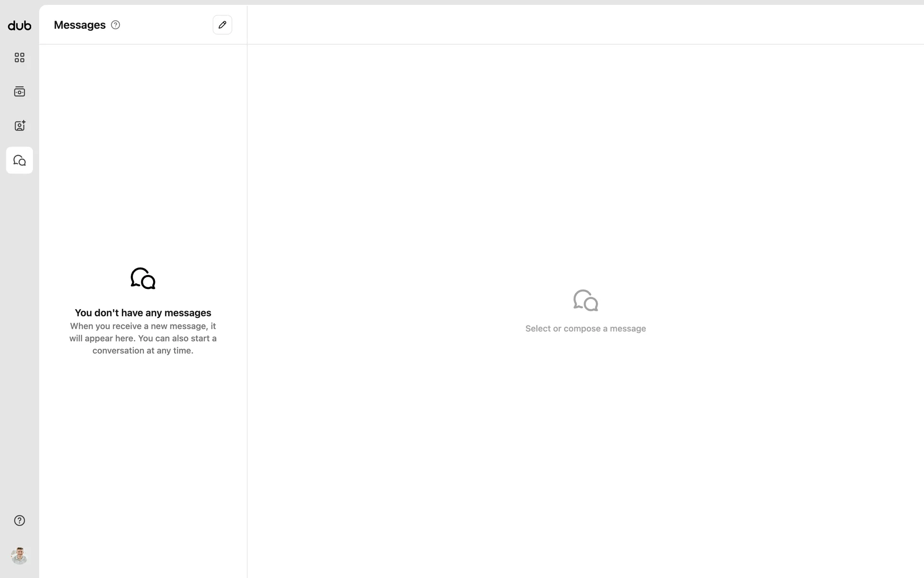Click the vertical divider between message panels
Screen dimensions: 924x578
coord(247,289)
